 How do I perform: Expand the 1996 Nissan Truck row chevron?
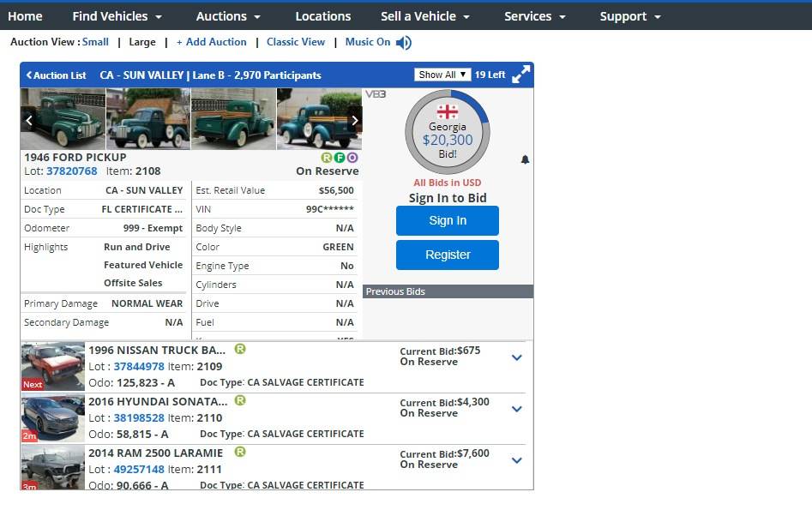click(516, 357)
